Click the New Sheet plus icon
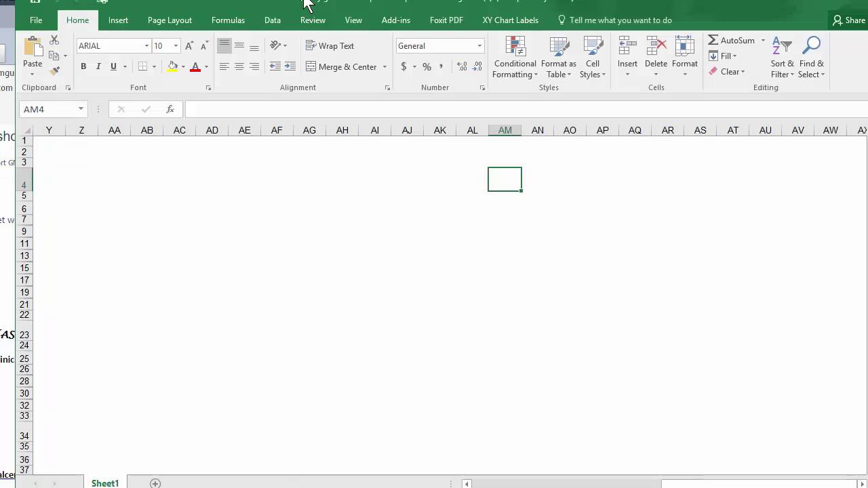The height and width of the screenshot is (488, 868). 155,483
